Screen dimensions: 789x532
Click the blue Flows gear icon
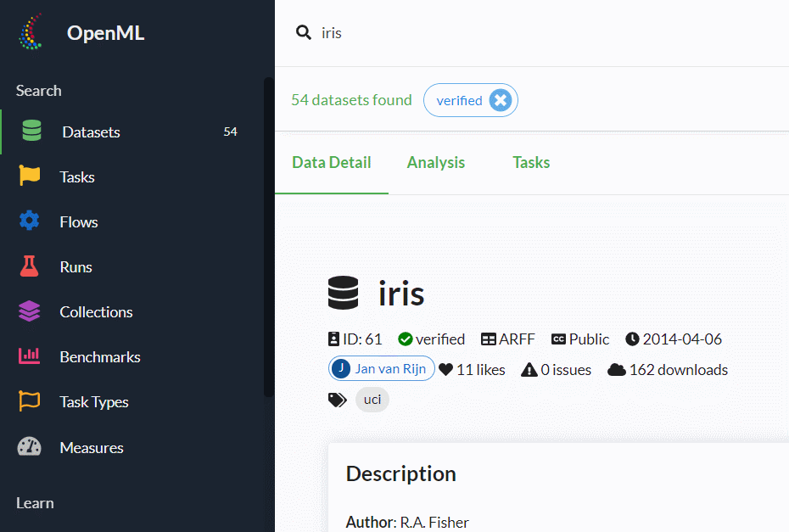point(30,221)
